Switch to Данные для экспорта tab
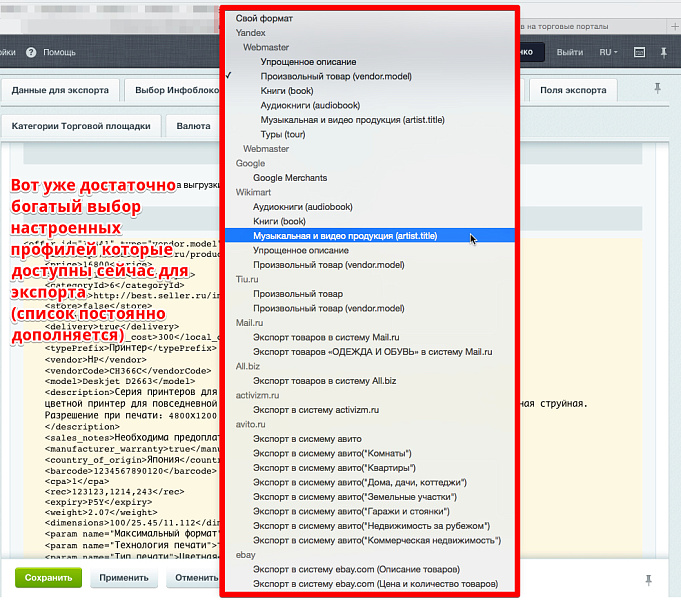This screenshot has width=681, height=600. tap(61, 90)
